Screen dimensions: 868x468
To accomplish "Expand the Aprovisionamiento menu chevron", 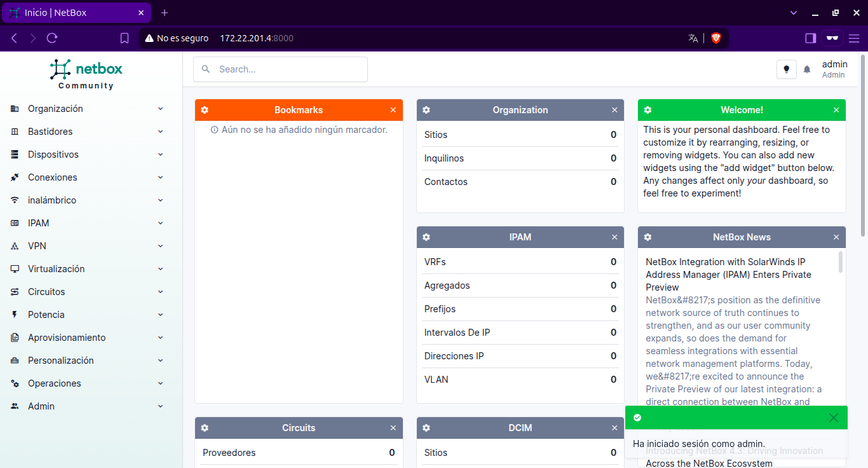I will point(160,338).
